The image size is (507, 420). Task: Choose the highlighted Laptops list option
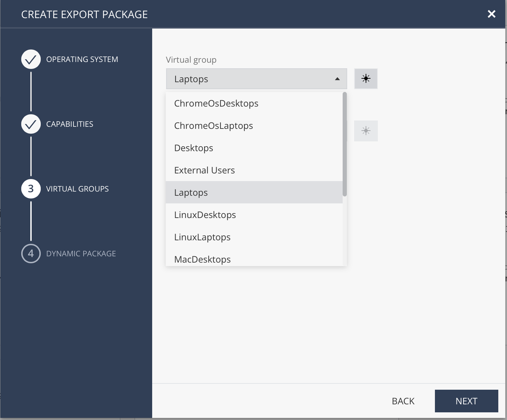pyautogui.click(x=191, y=193)
